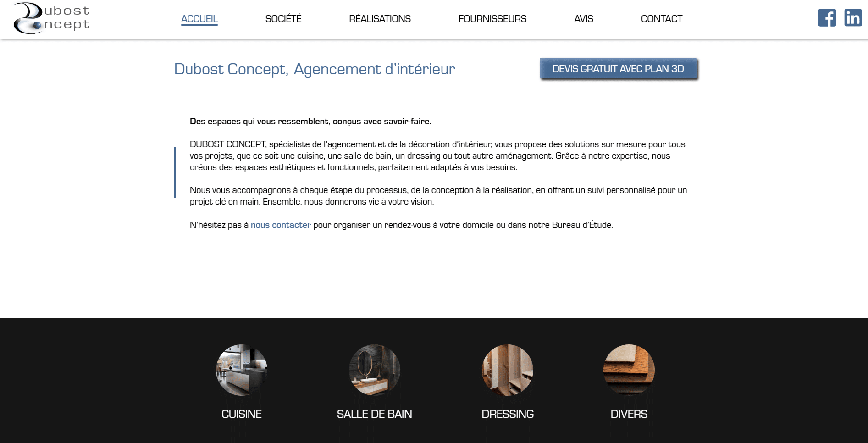
Task: Follow the "nous contacter" link
Action: 281,225
